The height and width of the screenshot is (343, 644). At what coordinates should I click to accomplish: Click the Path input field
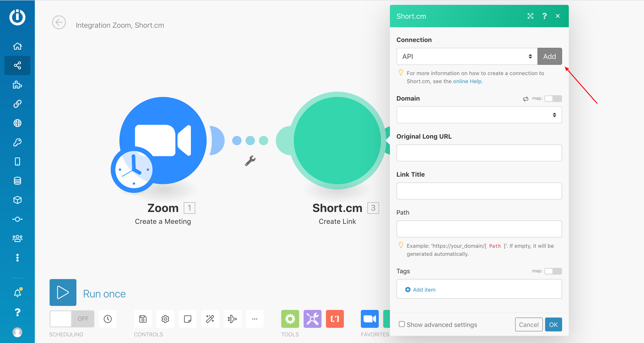tap(479, 229)
